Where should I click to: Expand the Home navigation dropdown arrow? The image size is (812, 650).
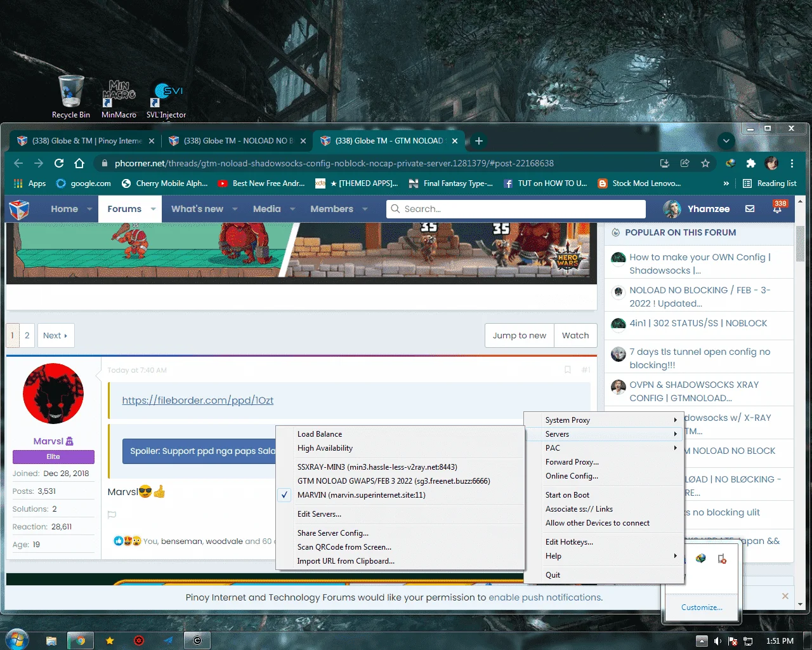pos(89,209)
